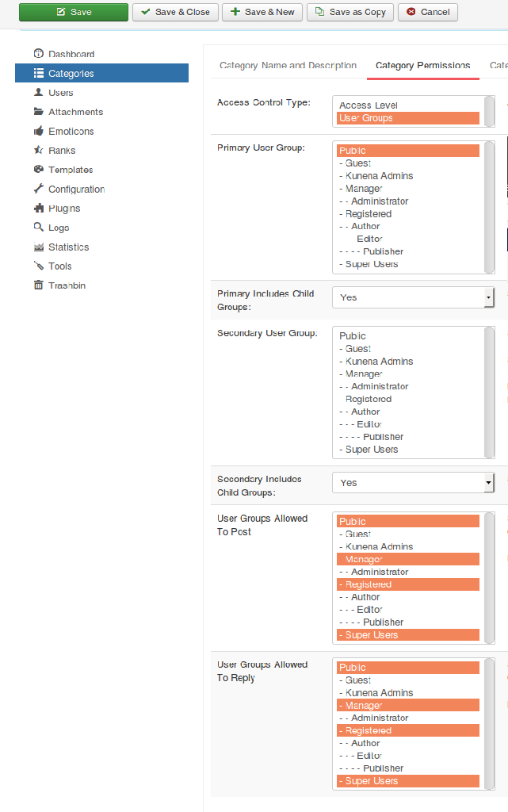Select Access Level in Access Control Type
The width and height of the screenshot is (508, 812).
369,105
